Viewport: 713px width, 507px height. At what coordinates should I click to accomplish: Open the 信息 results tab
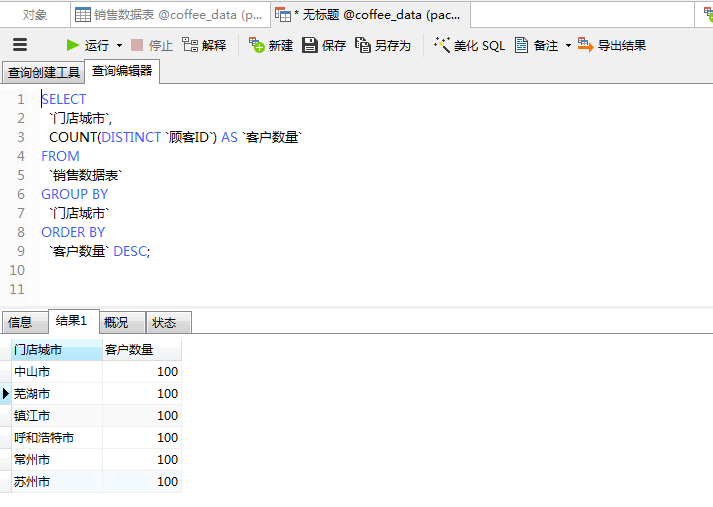coord(25,322)
